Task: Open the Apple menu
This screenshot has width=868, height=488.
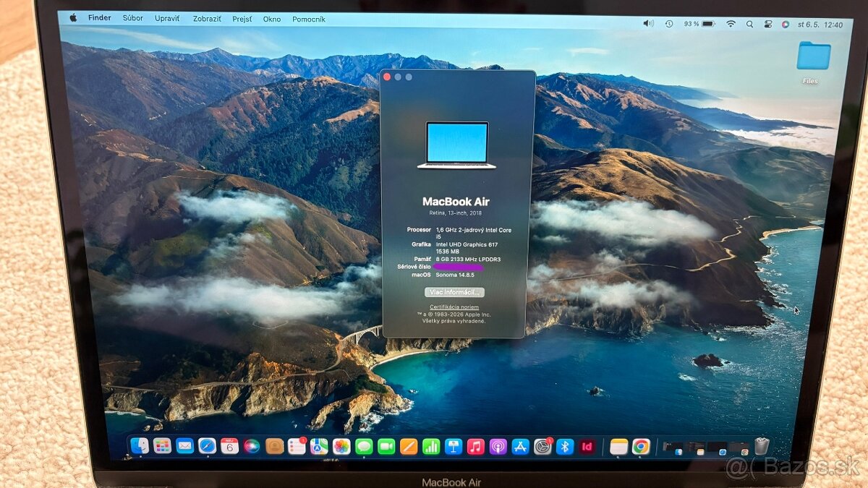Action: [73, 17]
